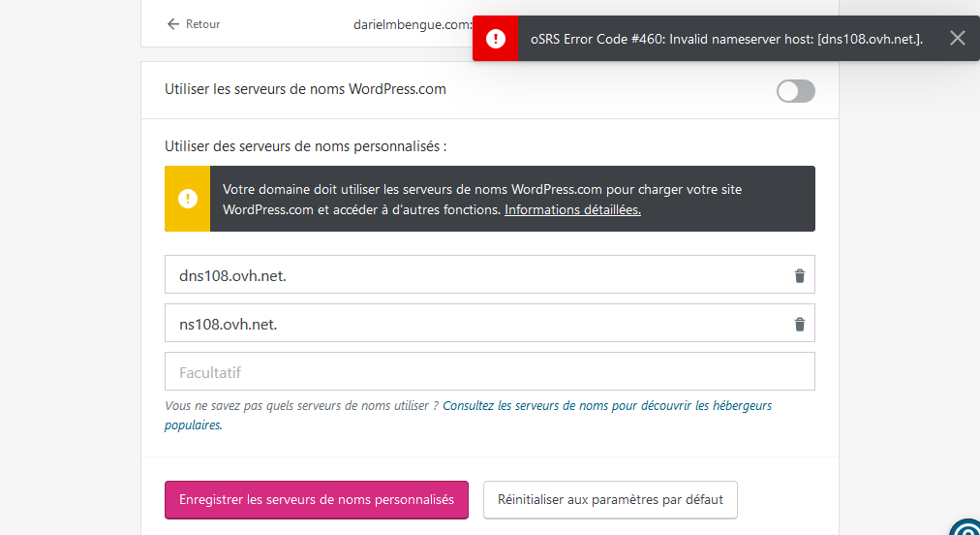The width and height of the screenshot is (980, 535).
Task: Dismiss the oSRS error notification
Action: [x=957, y=38]
